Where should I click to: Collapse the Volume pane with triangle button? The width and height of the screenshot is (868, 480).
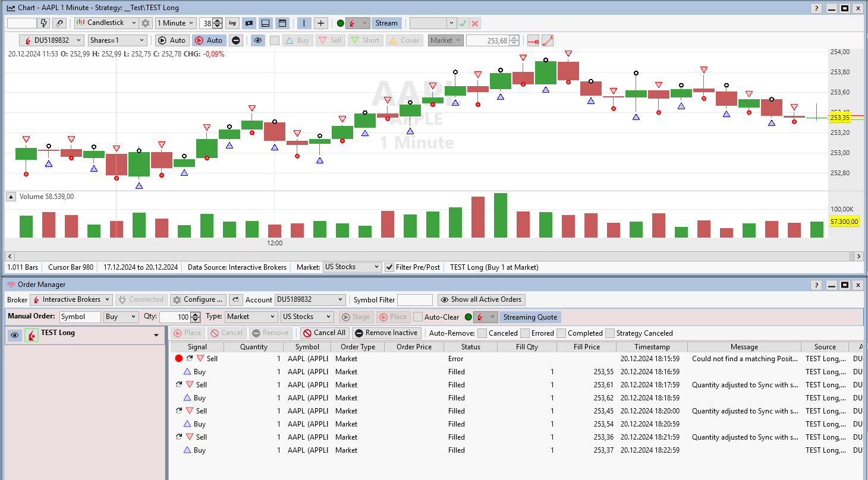(11, 197)
